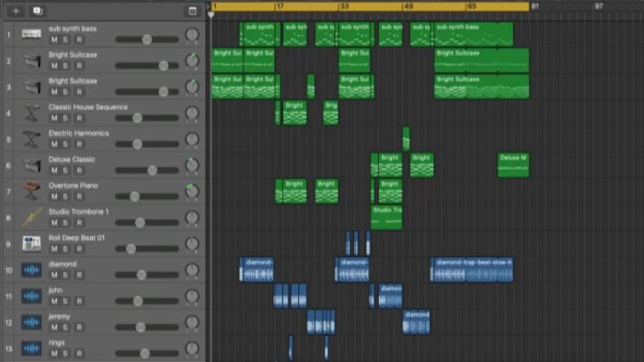Viewport: 644px width, 362px height.
Task: Select the long sub synth bass region
Action: (x=474, y=34)
